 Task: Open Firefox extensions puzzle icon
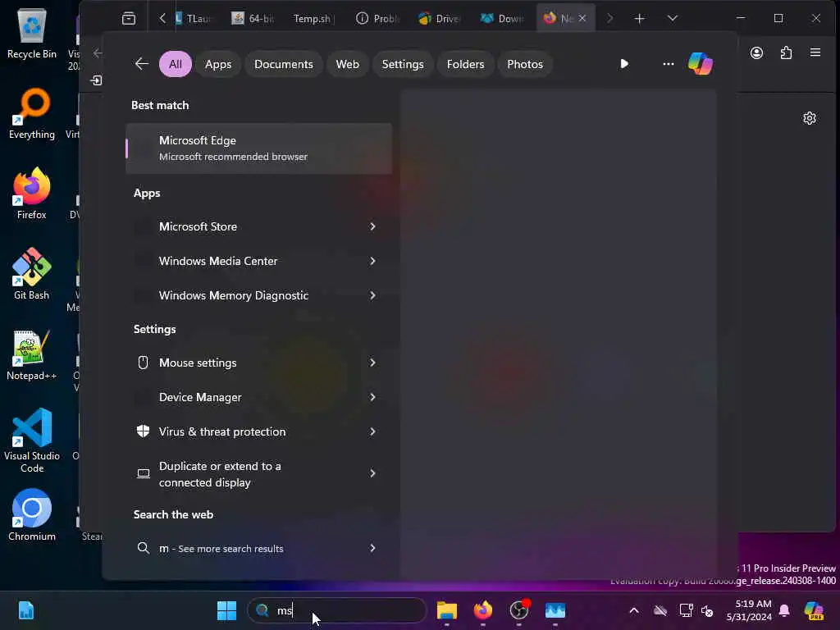[786, 52]
